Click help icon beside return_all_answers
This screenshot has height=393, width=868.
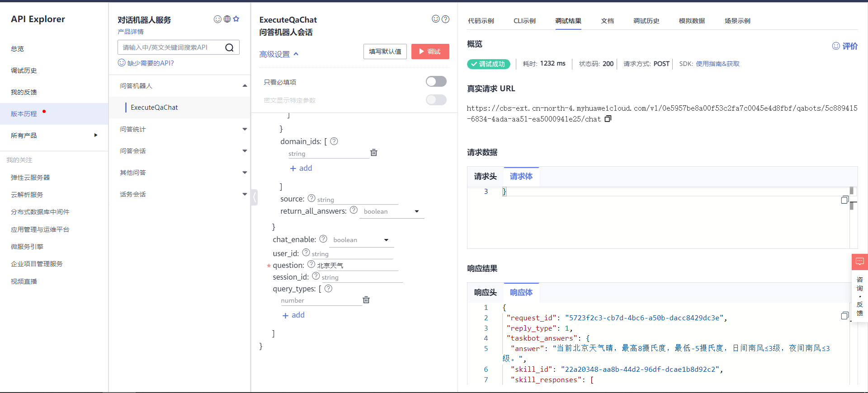(x=354, y=210)
